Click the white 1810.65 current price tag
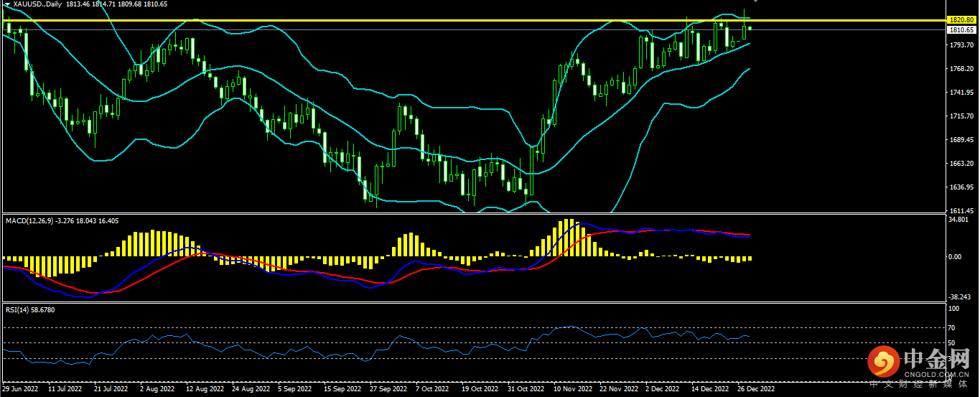Viewport: 980px width, 397px height. 961,30
